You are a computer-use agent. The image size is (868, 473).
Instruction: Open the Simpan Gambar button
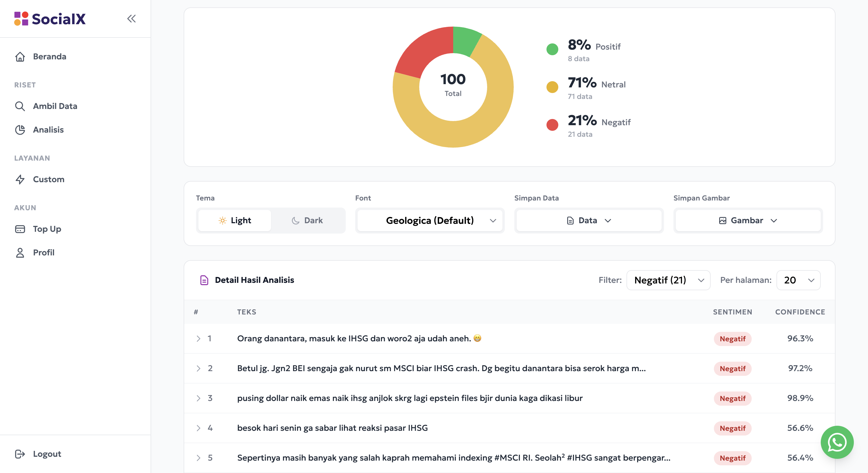(x=748, y=220)
